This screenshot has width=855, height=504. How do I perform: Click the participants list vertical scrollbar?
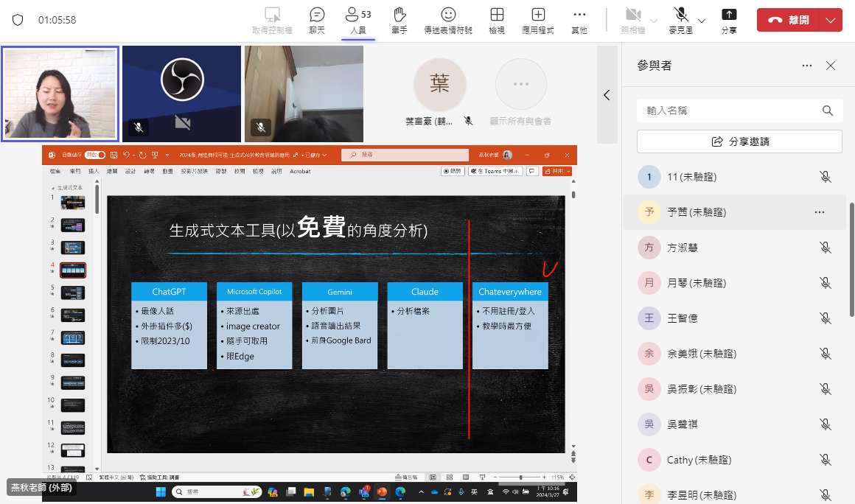852,259
